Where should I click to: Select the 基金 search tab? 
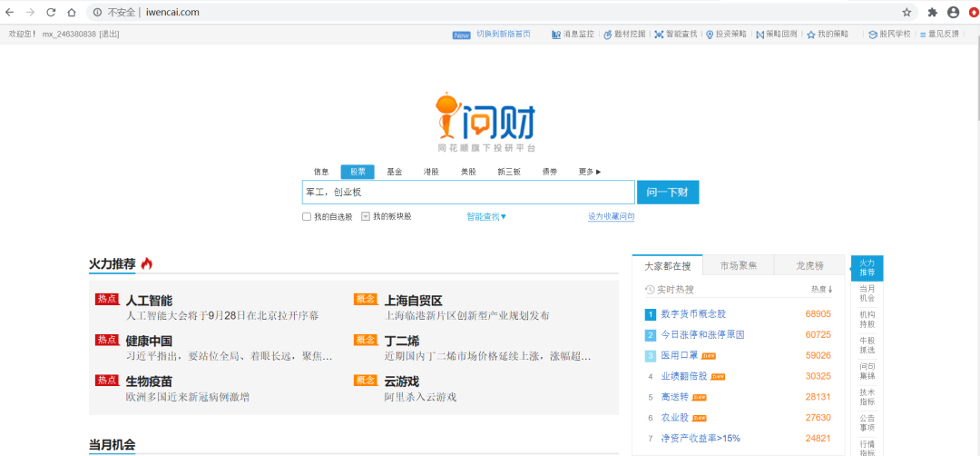point(395,172)
